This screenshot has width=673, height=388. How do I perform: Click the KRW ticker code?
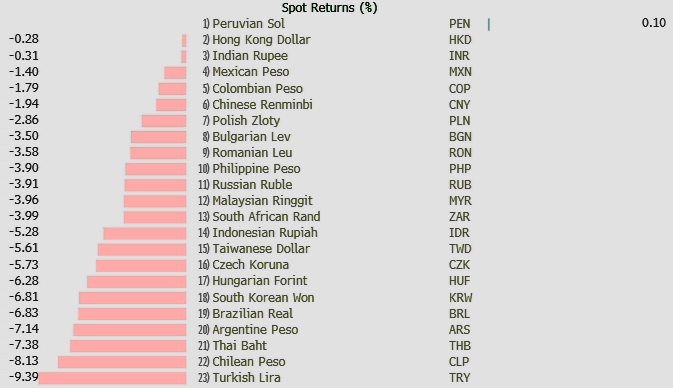tap(461, 298)
